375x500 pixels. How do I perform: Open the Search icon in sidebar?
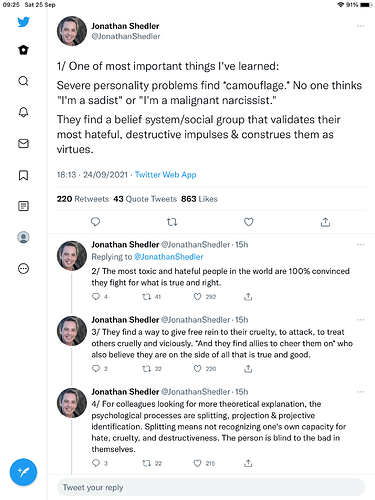click(23, 81)
